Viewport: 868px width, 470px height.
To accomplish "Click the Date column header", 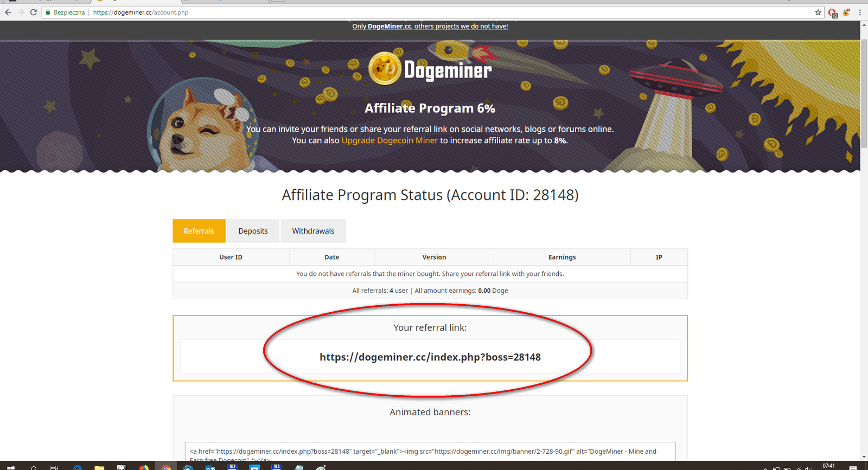I will pos(332,257).
